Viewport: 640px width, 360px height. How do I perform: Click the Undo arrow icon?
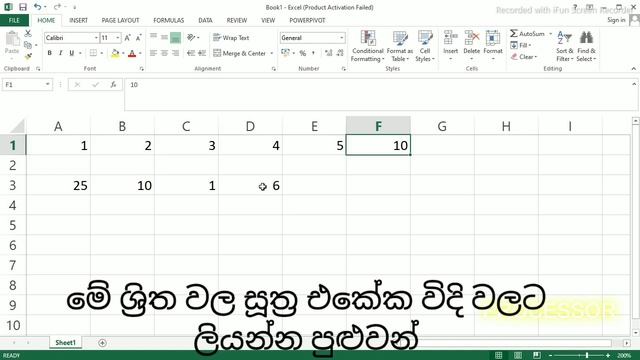click(x=37, y=7)
